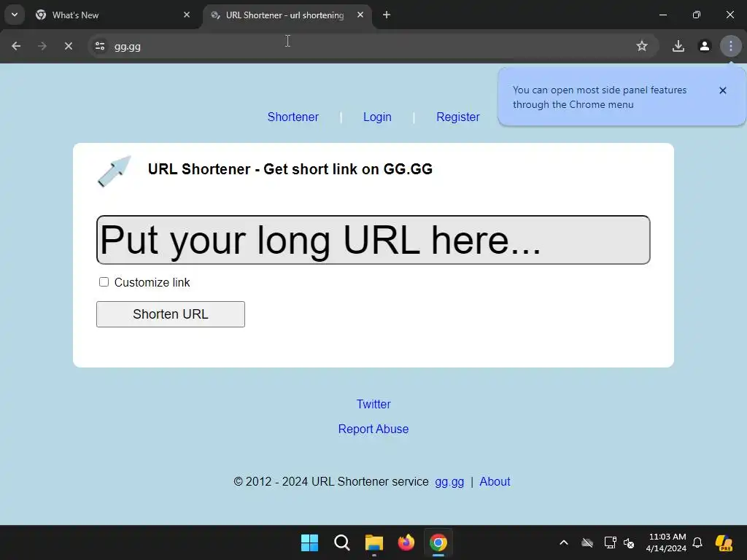Image resolution: width=747 pixels, height=560 pixels.
Task: Open site information icon in address bar
Action: pos(100,46)
